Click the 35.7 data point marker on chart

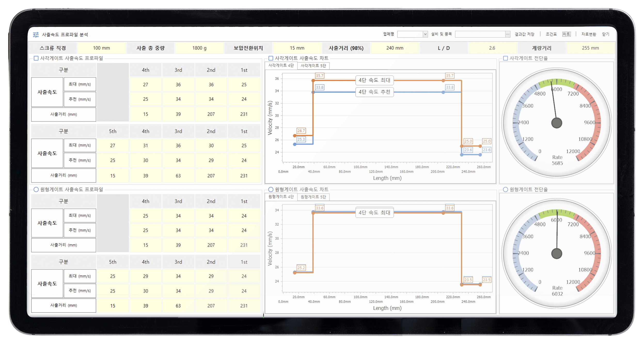(x=313, y=81)
